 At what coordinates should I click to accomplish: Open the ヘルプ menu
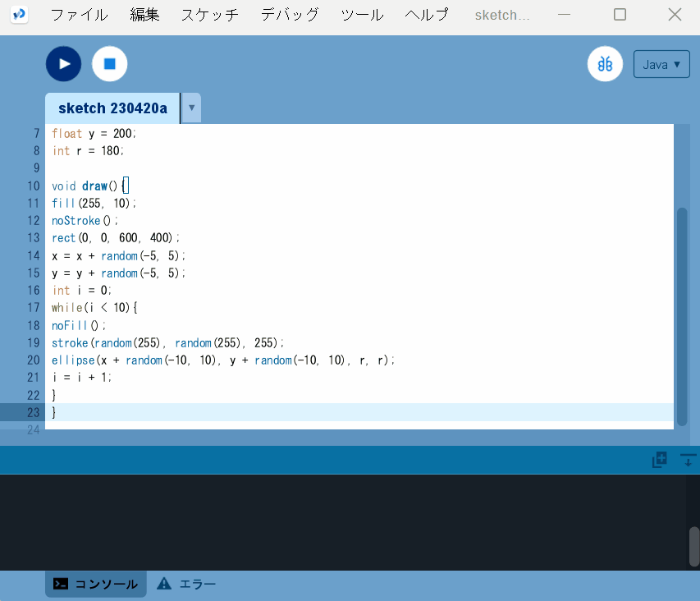point(426,15)
